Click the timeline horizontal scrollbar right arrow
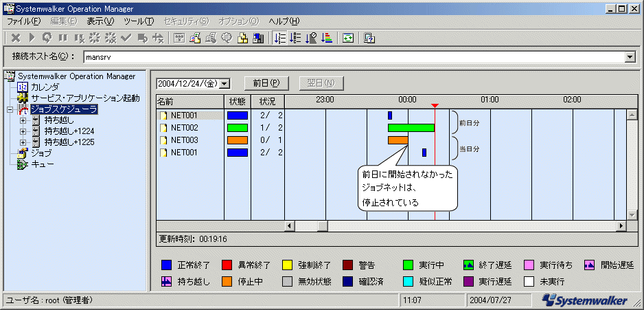 [x=621, y=225]
